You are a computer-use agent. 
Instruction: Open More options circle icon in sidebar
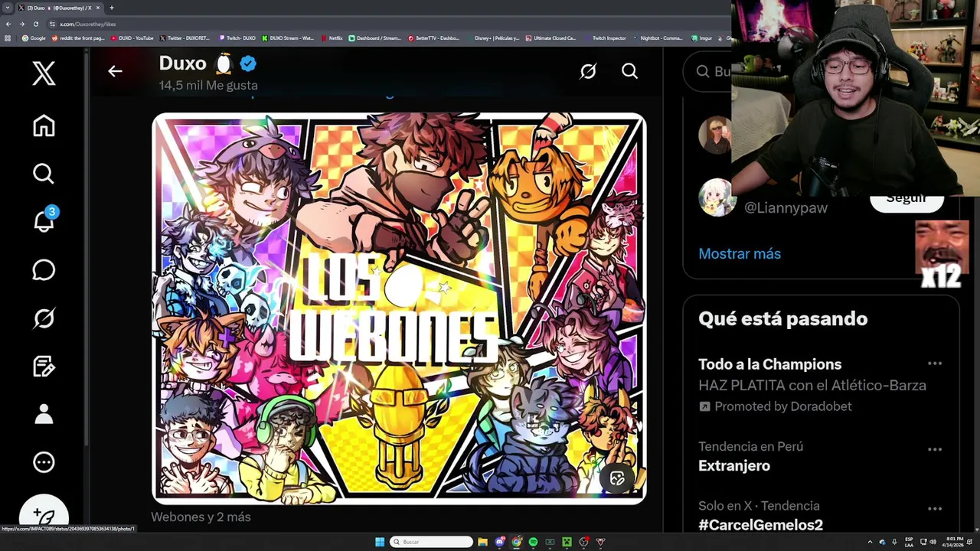click(x=44, y=462)
